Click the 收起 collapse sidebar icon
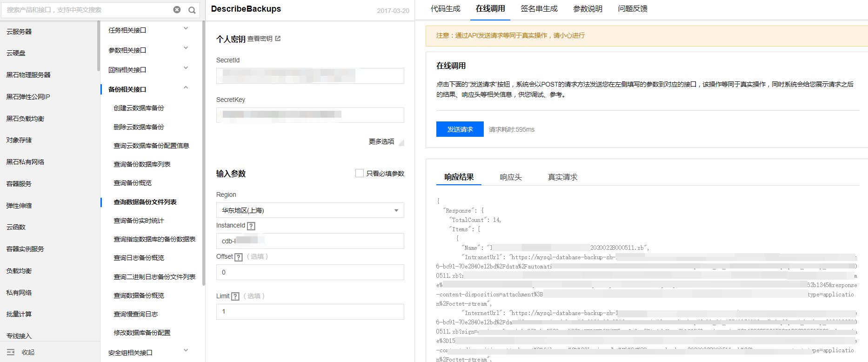868x362 pixels. pos(11,352)
